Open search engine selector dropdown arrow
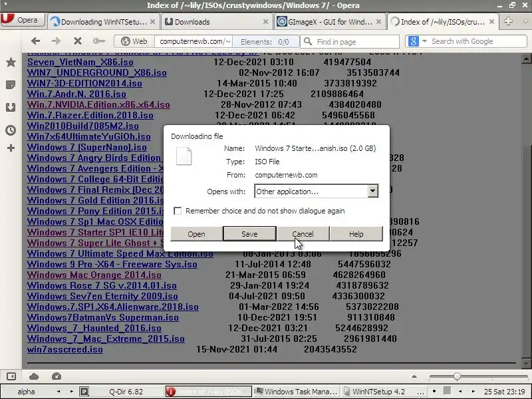Viewport: 532px width, 399px height. tap(424, 41)
